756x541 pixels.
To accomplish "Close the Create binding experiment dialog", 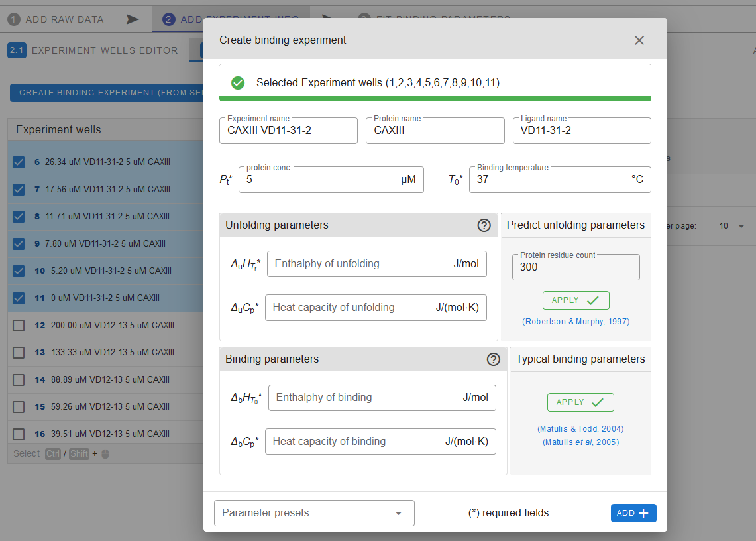I will pyautogui.click(x=639, y=40).
